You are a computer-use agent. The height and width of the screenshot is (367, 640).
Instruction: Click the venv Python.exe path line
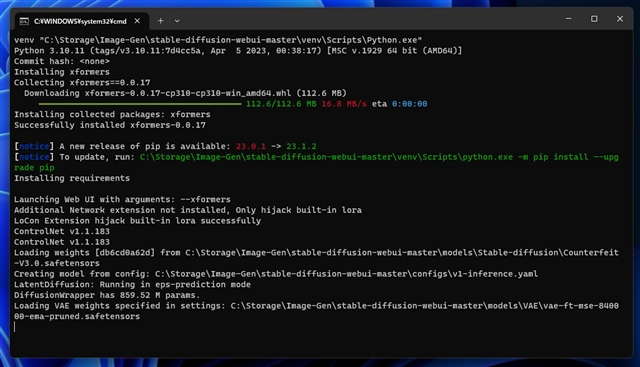[x=218, y=40]
